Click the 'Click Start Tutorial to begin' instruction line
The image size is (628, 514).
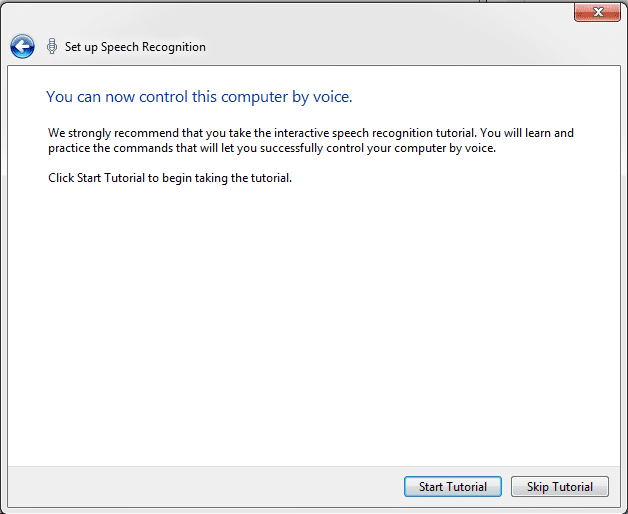pyautogui.click(x=170, y=178)
